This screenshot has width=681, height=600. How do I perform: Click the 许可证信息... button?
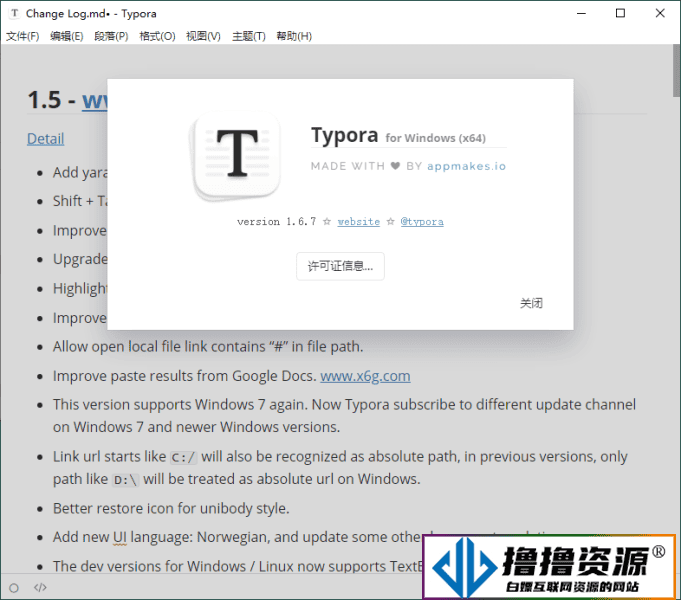[x=340, y=266]
